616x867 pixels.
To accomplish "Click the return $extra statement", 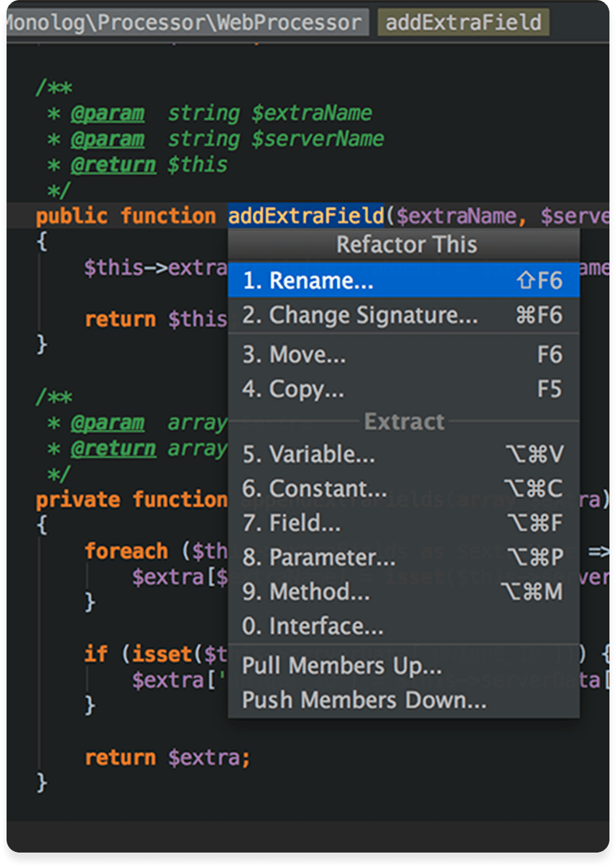I will [x=168, y=757].
